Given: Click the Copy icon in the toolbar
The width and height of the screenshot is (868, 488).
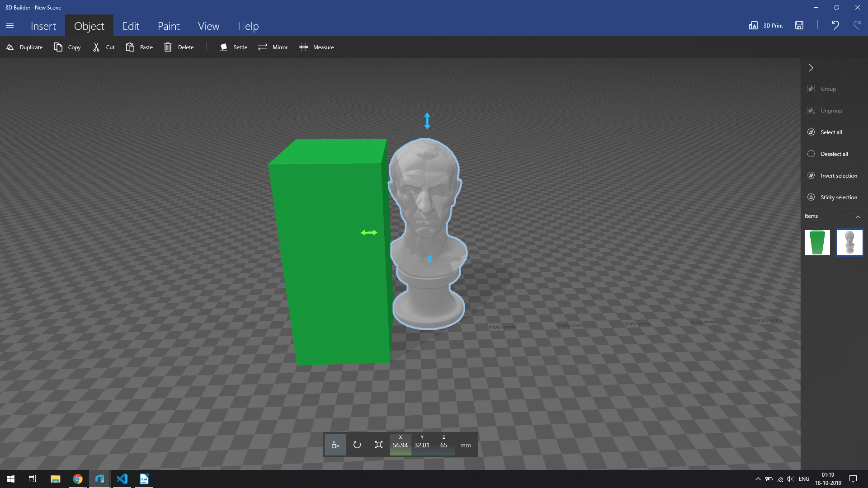Looking at the screenshot, I should (67, 47).
